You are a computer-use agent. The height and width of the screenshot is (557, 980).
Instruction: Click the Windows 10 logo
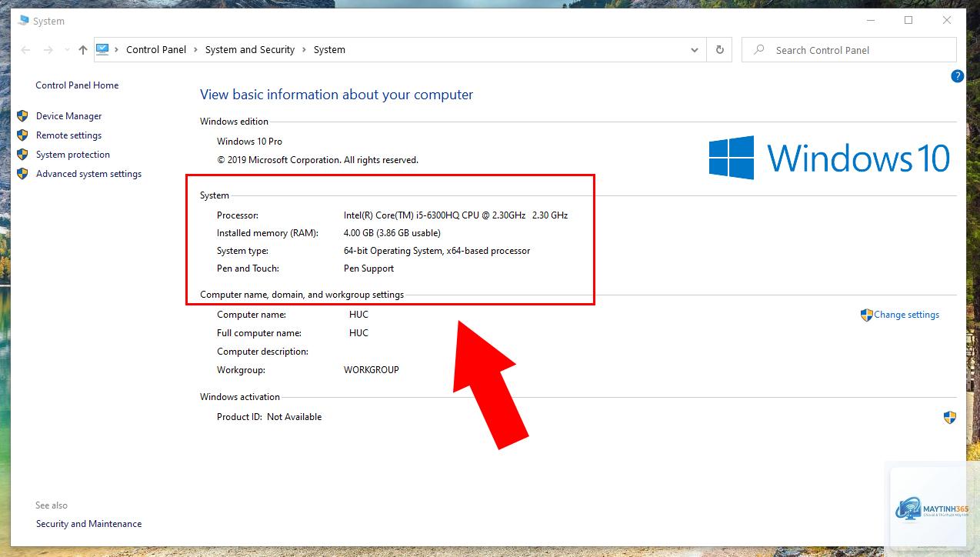pyautogui.click(x=829, y=158)
